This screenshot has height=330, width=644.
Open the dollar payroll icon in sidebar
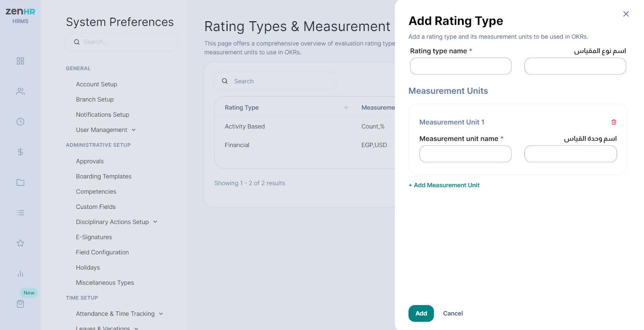[21, 152]
